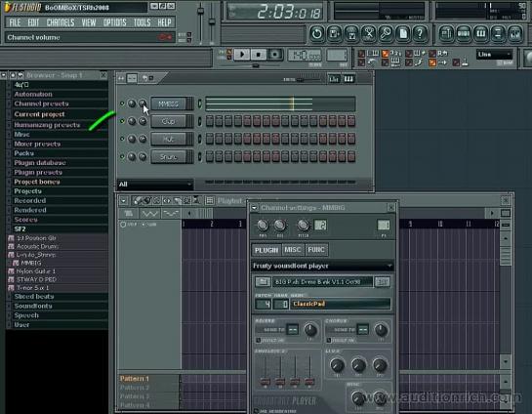This screenshot has height=414, width=532.
Task: Expand the Plugin presets folder in browser
Action: click(x=38, y=173)
